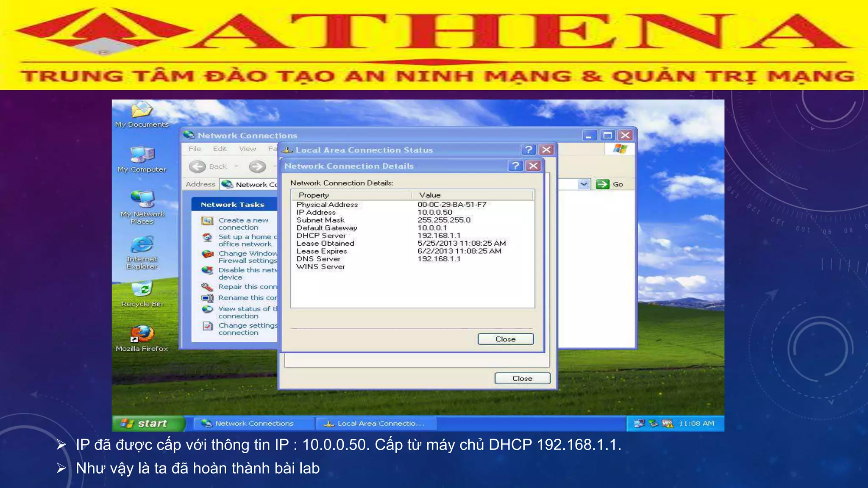The height and width of the screenshot is (488, 868).
Task: Click the Windows Start button
Action: 148,423
